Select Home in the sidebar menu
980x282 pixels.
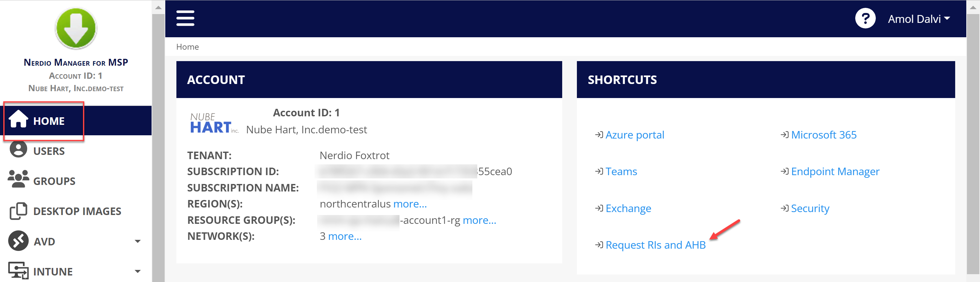[x=49, y=121]
